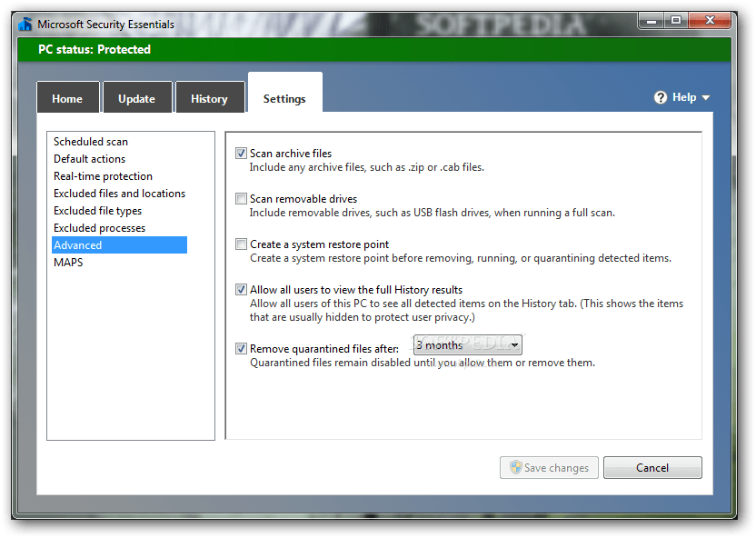Viewport: 756px width, 538px height.
Task: Click the Microsoft Security Essentials title bar icon
Action: tap(25, 24)
